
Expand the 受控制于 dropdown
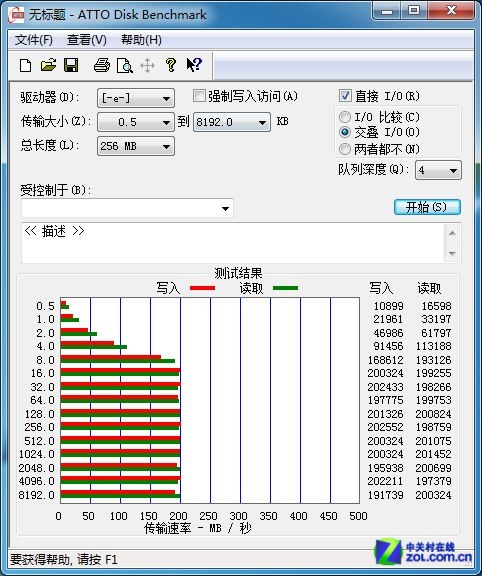[127, 208]
